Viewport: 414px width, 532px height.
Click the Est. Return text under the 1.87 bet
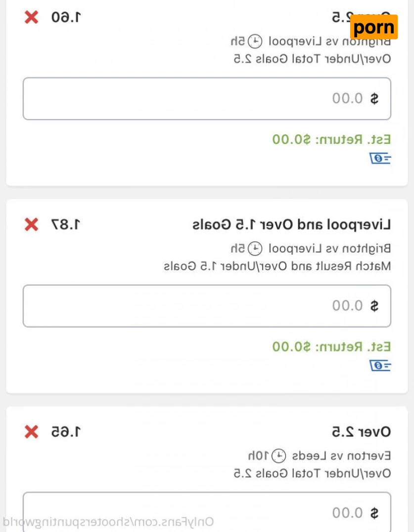(x=331, y=347)
